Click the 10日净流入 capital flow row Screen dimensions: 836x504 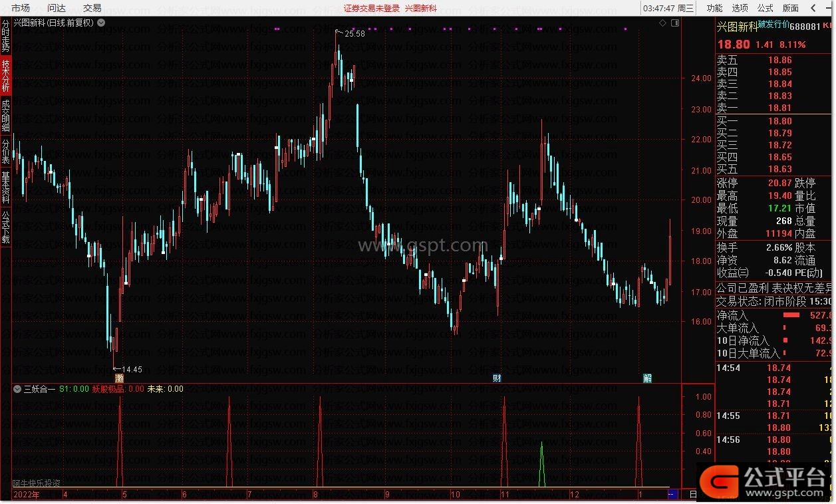click(x=775, y=340)
